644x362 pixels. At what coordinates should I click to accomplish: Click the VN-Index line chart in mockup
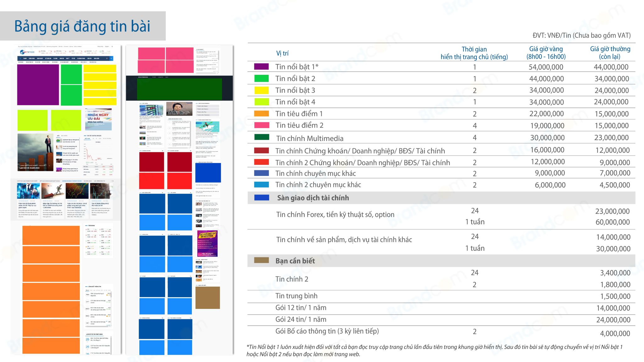(x=98, y=153)
